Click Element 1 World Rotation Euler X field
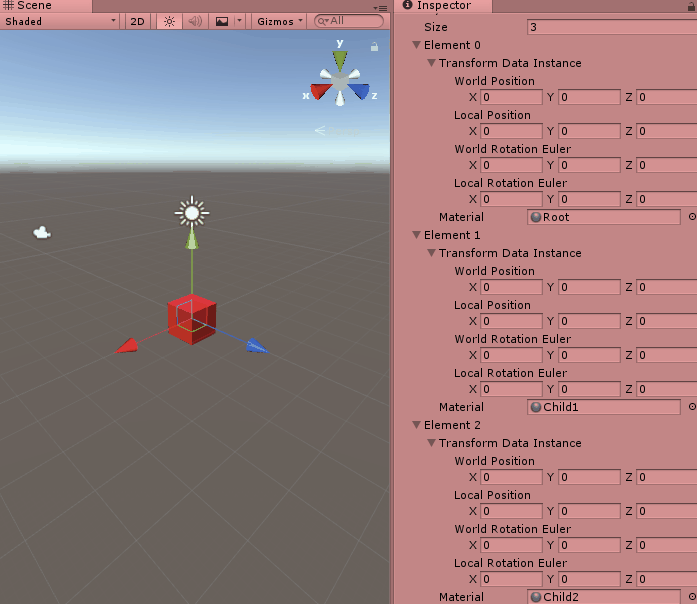Screen dimensions: 697x604 tap(511, 355)
